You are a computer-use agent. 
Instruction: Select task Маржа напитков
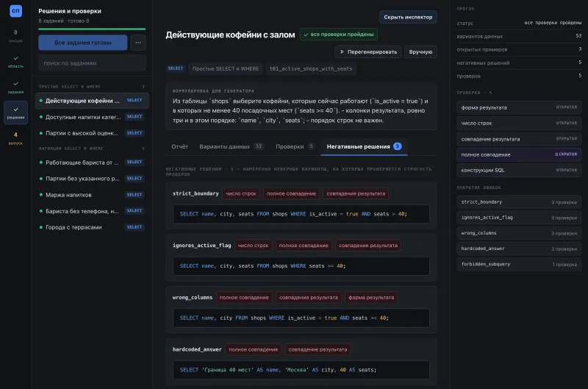[x=92, y=195]
